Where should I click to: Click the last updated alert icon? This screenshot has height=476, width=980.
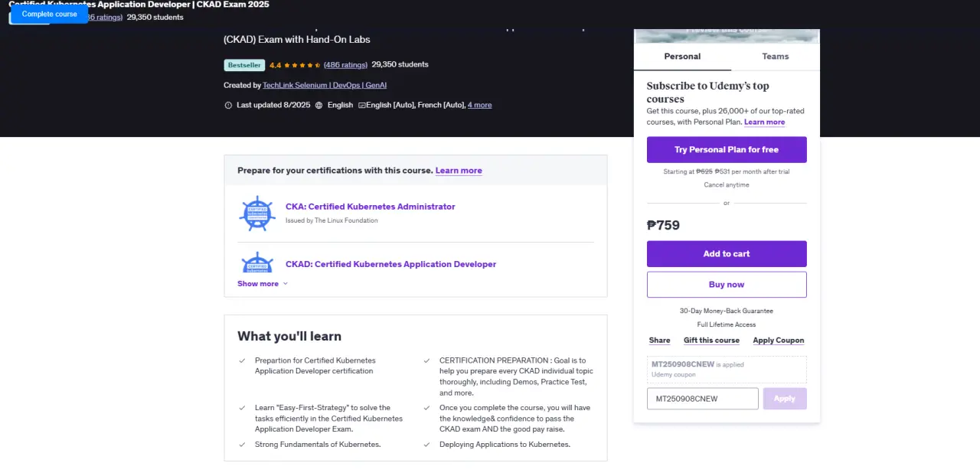click(x=228, y=105)
